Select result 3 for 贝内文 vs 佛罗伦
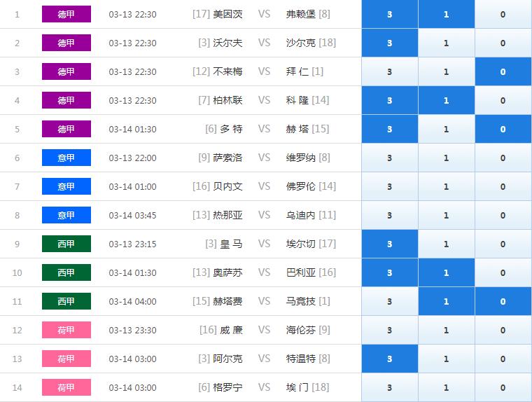This screenshot has width=532, height=402. pyautogui.click(x=389, y=186)
